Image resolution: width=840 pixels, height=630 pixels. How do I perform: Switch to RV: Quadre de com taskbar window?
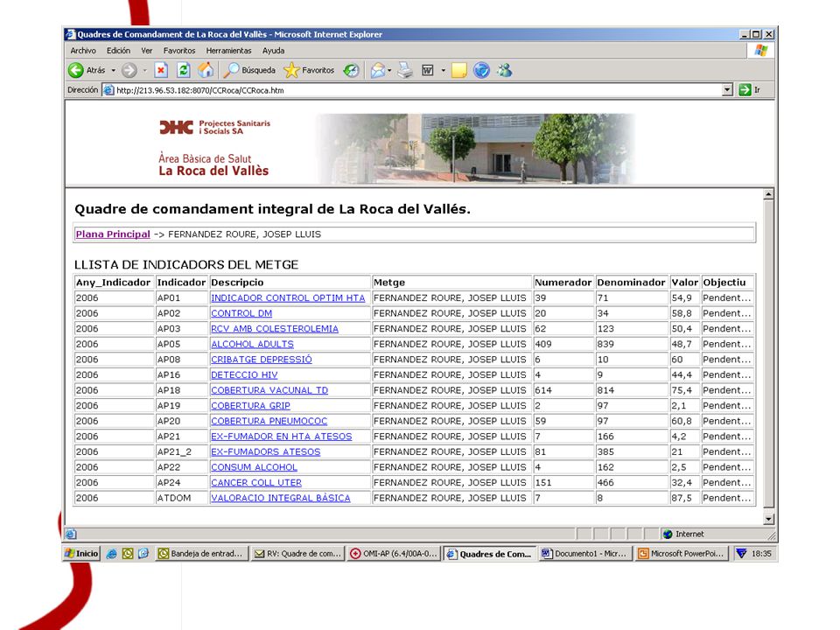297,554
